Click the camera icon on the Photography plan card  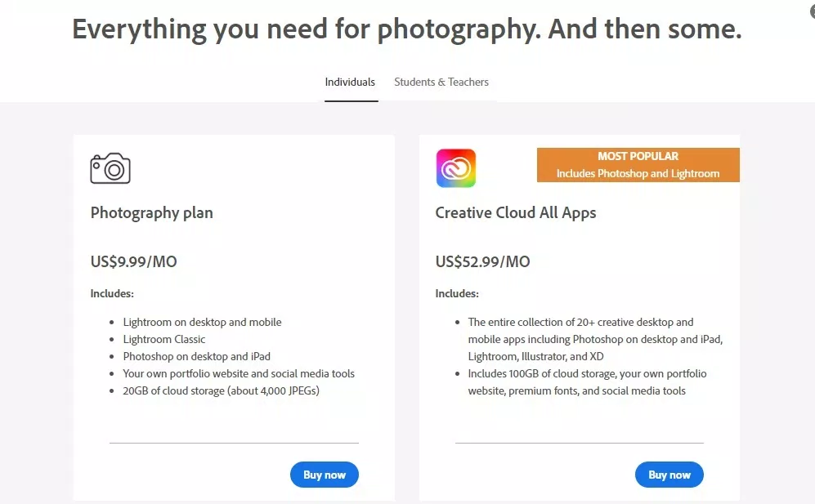(x=110, y=168)
